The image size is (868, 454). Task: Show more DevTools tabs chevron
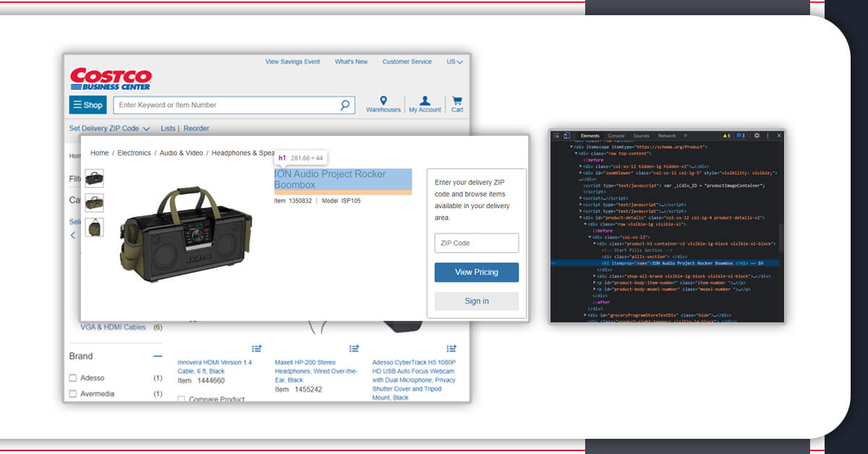686,135
